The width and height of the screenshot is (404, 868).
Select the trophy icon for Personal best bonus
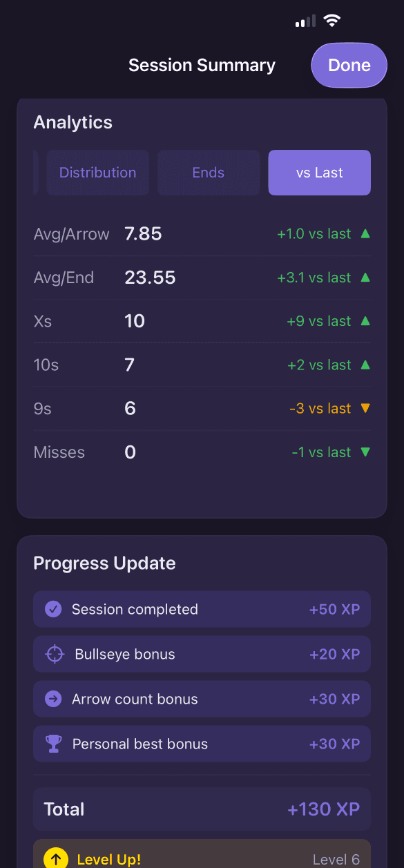click(54, 744)
